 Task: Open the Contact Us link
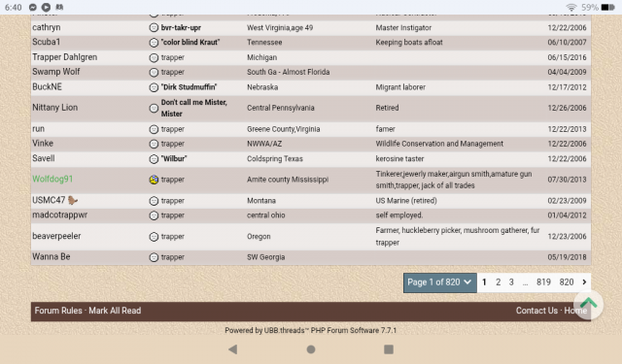pos(536,311)
